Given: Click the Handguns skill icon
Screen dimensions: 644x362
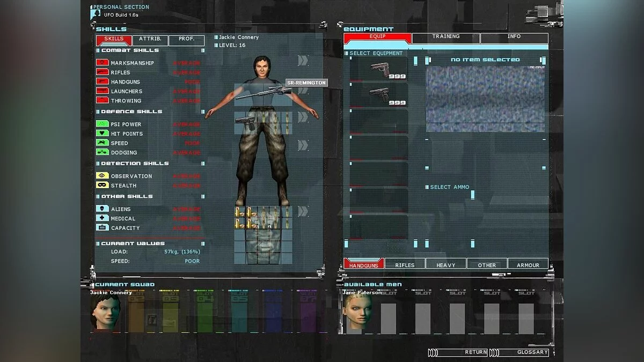Looking at the screenshot, I should click(x=102, y=82).
